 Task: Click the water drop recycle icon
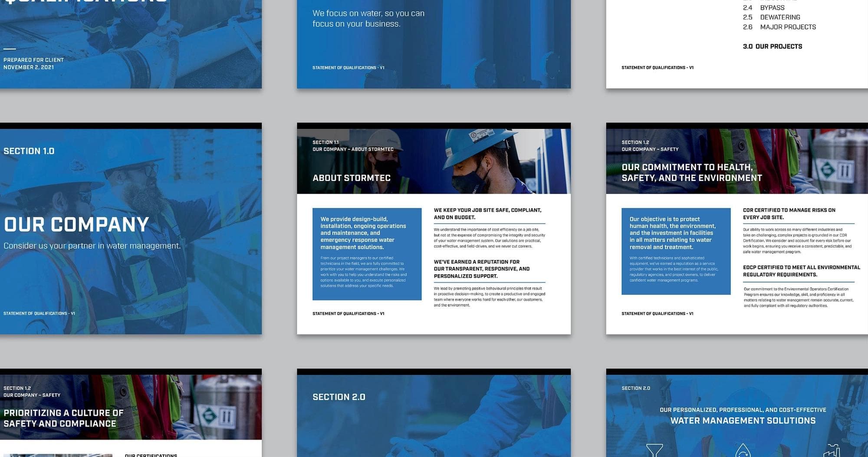(x=743, y=451)
